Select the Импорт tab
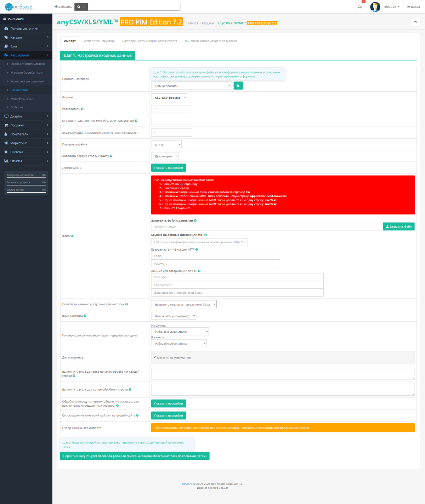Screen dimensions: 425x504 pos(70,41)
